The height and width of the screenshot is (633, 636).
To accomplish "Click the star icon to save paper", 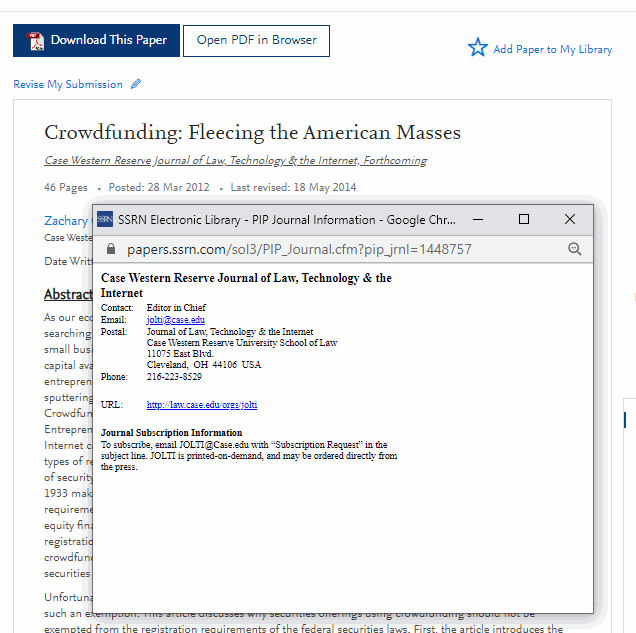I will click(478, 48).
